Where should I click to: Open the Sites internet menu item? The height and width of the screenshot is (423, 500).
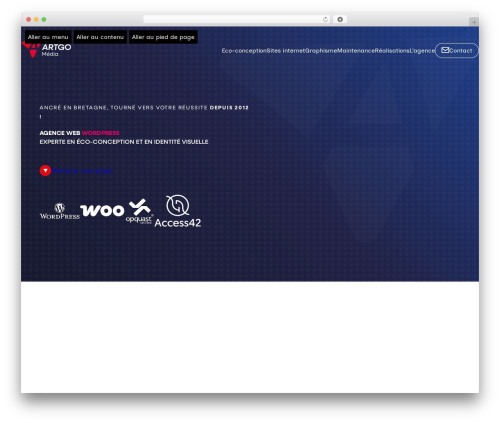click(286, 51)
